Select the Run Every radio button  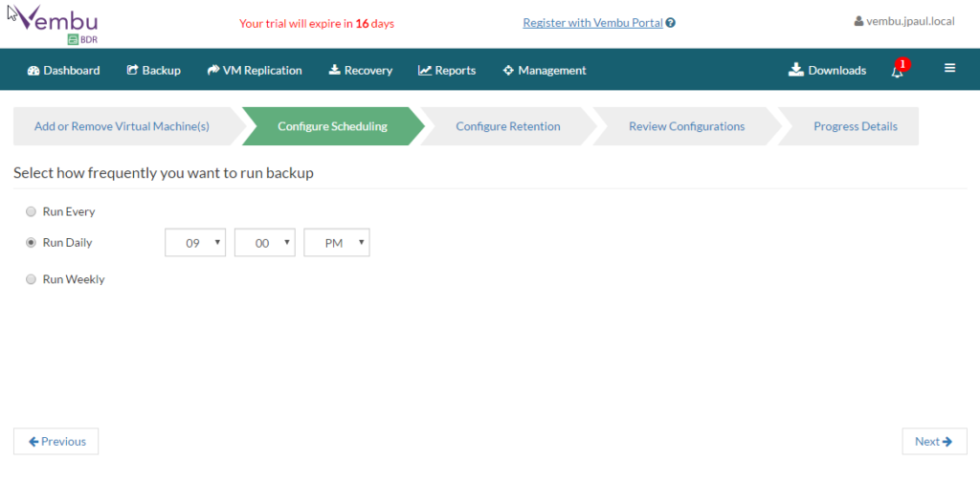coord(31,211)
